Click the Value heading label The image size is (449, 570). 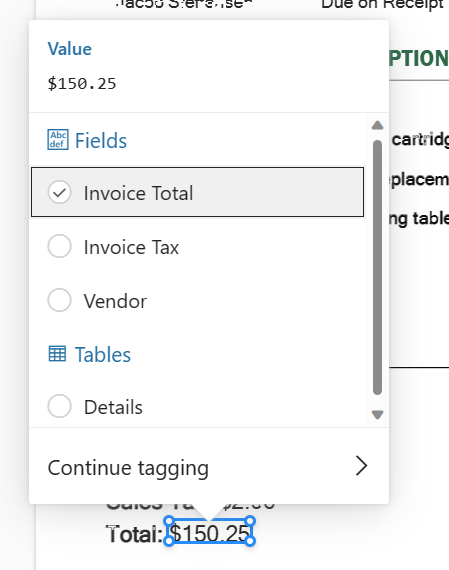click(x=69, y=49)
